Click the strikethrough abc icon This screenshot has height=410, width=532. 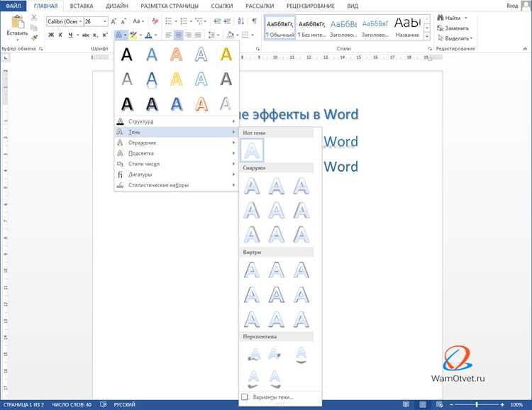[x=86, y=35]
